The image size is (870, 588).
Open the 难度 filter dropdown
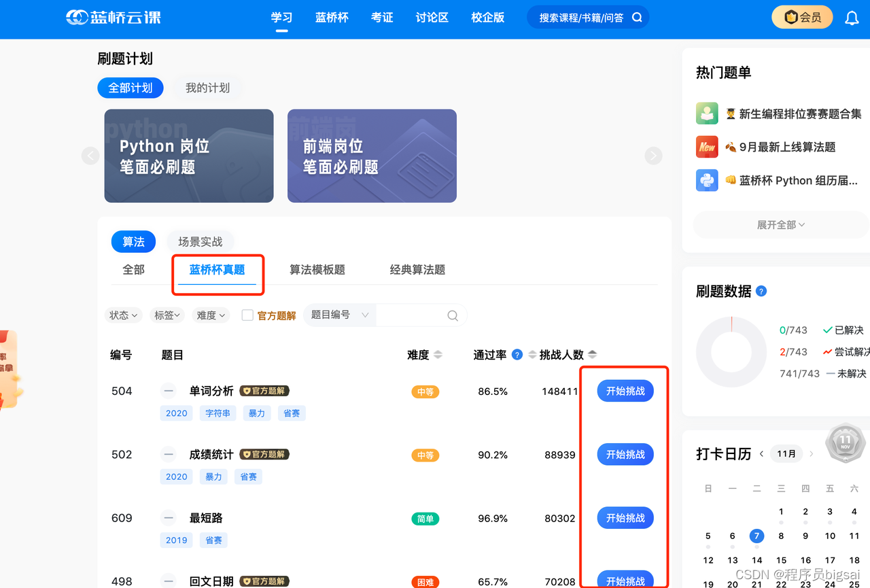click(211, 315)
